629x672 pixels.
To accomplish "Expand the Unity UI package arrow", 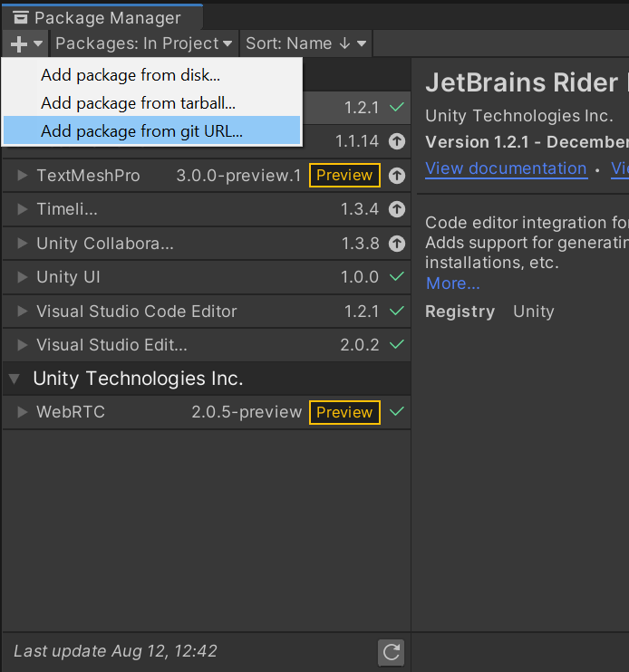I will coord(23,277).
